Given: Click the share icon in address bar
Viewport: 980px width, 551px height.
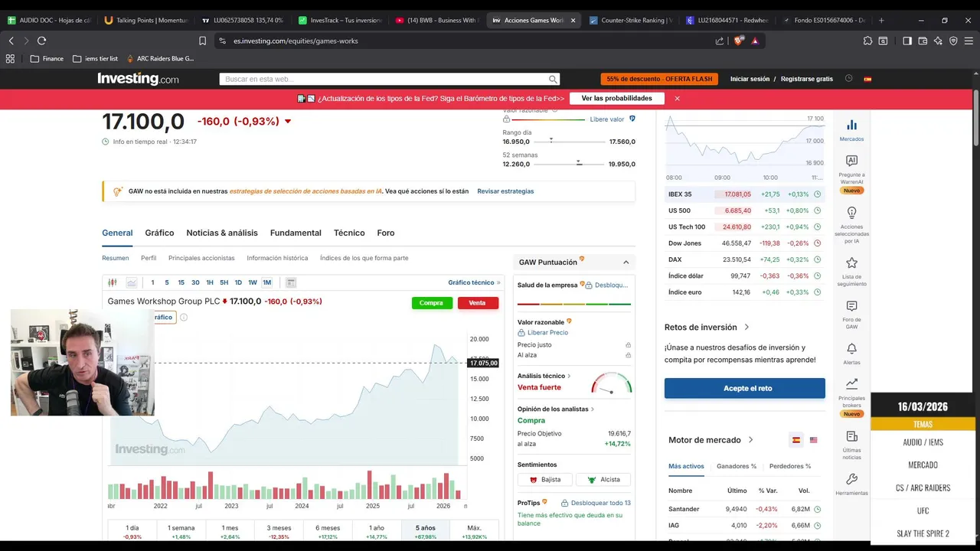Looking at the screenshot, I should click(x=720, y=41).
